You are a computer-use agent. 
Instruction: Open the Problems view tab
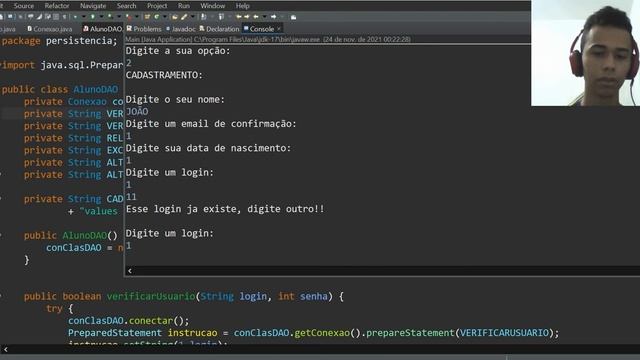point(144,29)
